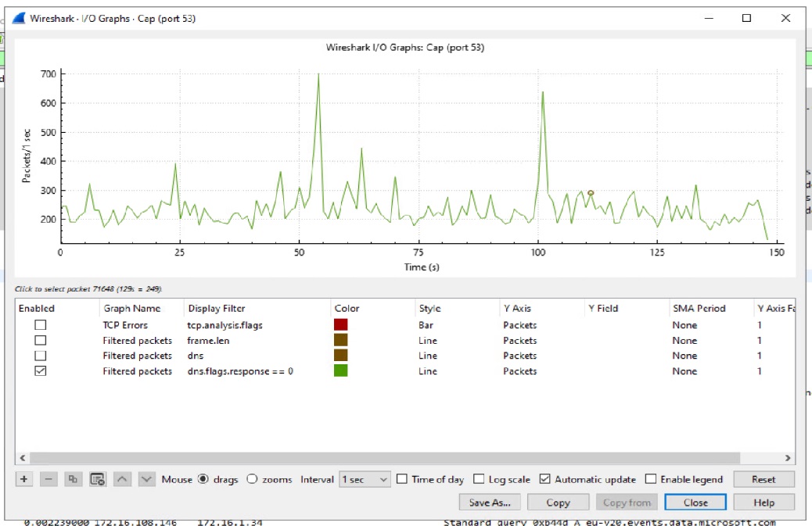Screen dimensions: 812x526
Task: Open the Interval dropdown
Action: point(365,479)
